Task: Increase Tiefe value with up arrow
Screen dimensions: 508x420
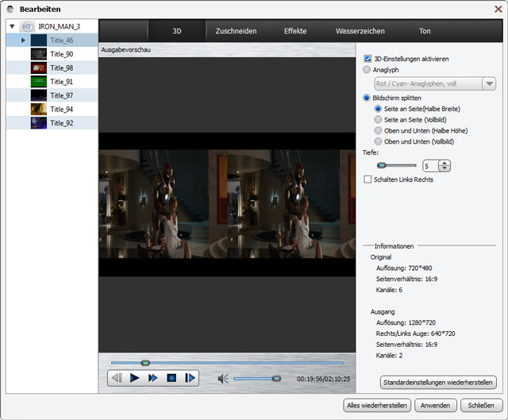Action: click(444, 164)
